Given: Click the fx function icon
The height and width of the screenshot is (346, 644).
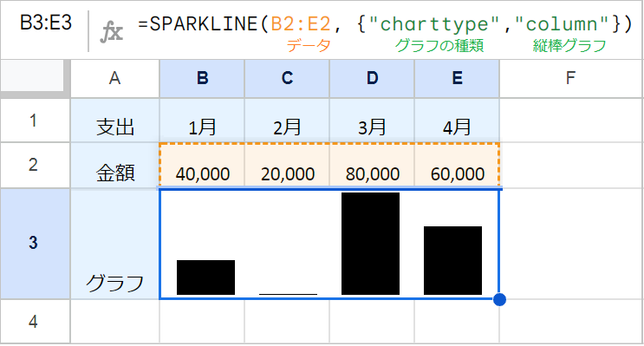Looking at the screenshot, I should click(x=112, y=31).
